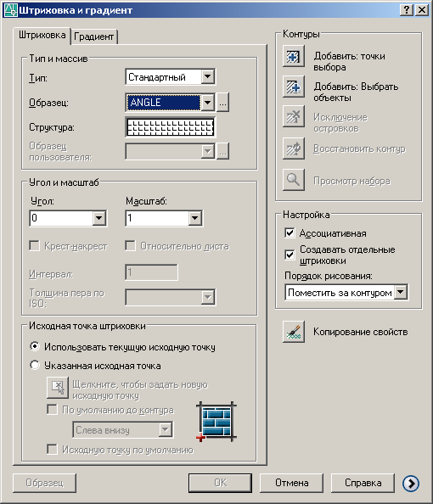This screenshot has height=504, width=433.
Task: Expand the 'Образец' ANGLE pattern dropdown
Action: (208, 103)
